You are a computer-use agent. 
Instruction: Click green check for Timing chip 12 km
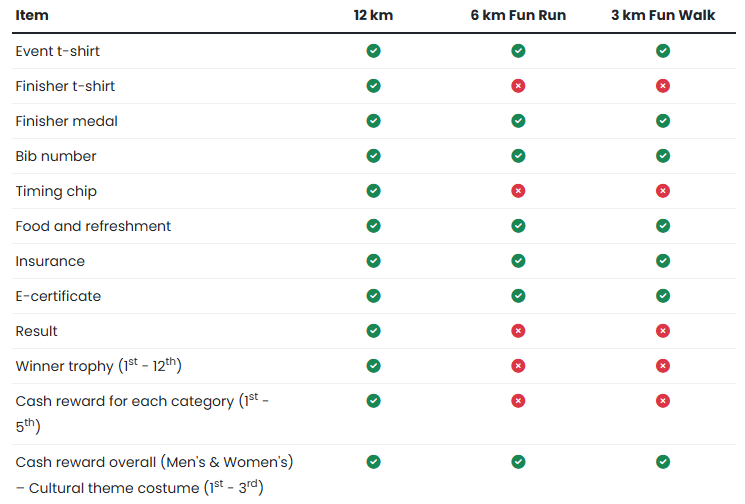coord(373,191)
